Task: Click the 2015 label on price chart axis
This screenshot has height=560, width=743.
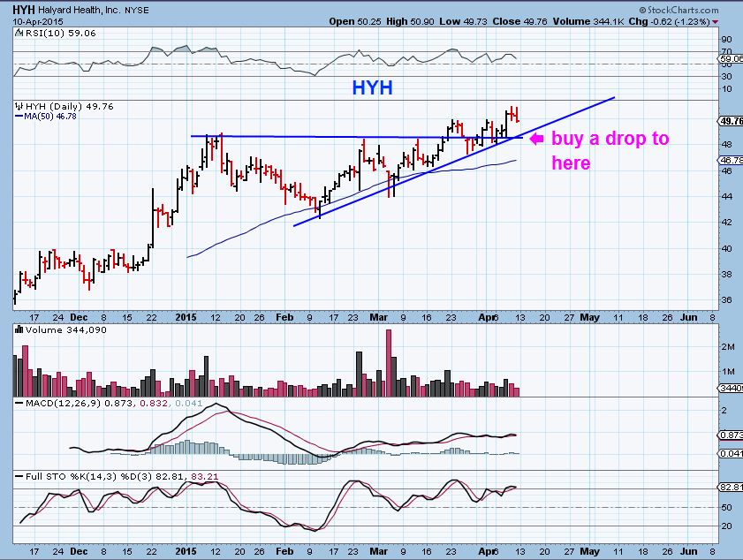Action: pyautogui.click(x=186, y=317)
